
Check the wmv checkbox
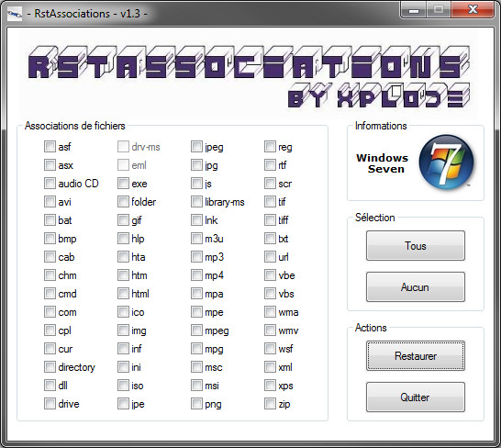pyautogui.click(x=271, y=330)
